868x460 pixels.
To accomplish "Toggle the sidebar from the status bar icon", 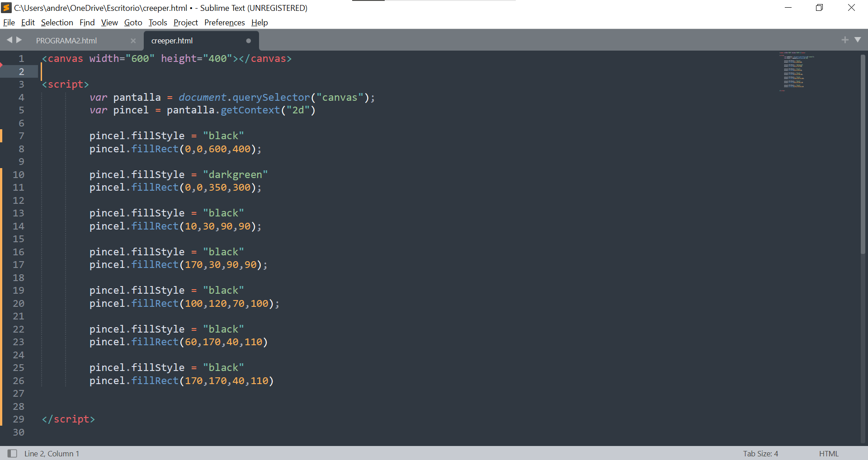I will [x=12, y=453].
